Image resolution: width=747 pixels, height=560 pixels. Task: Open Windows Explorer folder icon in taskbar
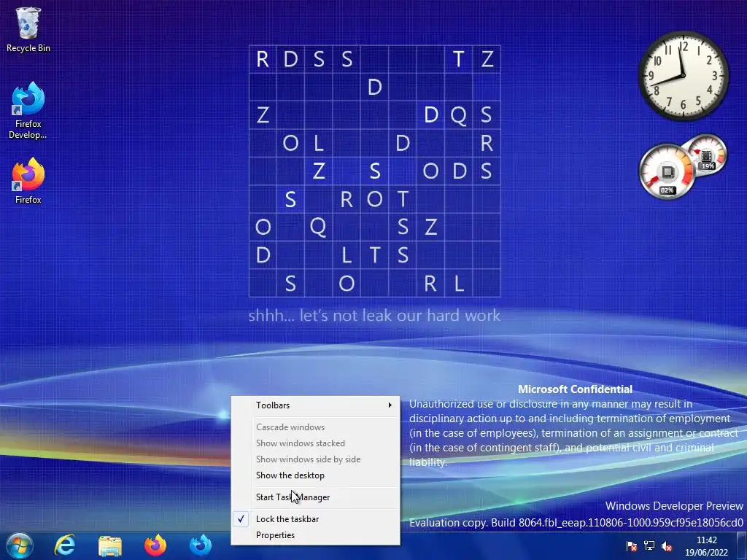110,545
